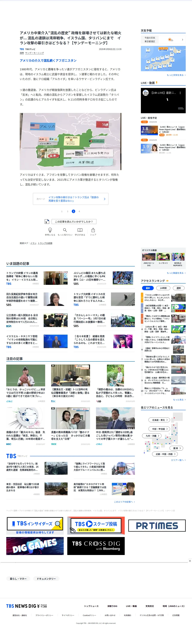Close the bottom ad with X icon
192x644 pixels.
[x=190, y=561]
